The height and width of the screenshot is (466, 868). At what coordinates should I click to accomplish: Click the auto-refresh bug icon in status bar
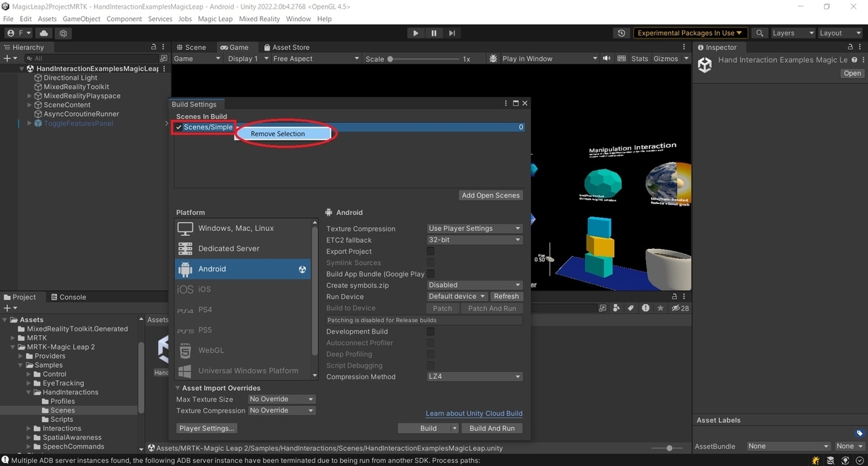coord(815,460)
